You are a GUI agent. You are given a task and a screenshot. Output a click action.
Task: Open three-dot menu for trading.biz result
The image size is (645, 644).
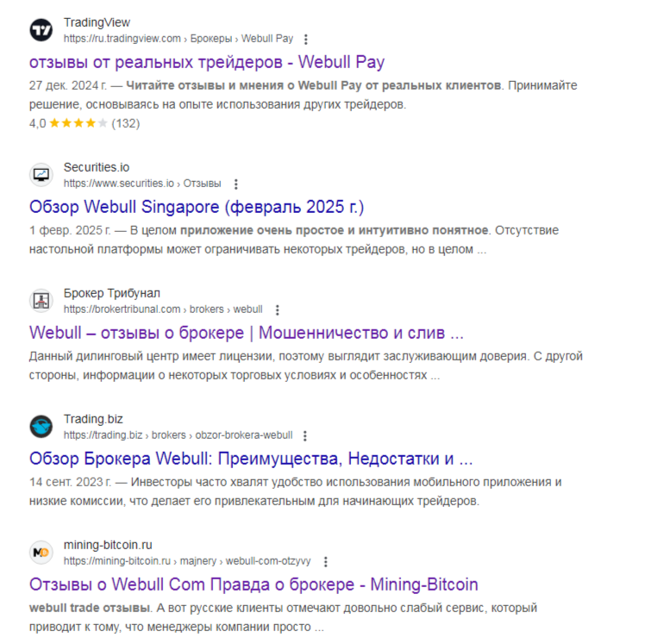click(x=304, y=435)
